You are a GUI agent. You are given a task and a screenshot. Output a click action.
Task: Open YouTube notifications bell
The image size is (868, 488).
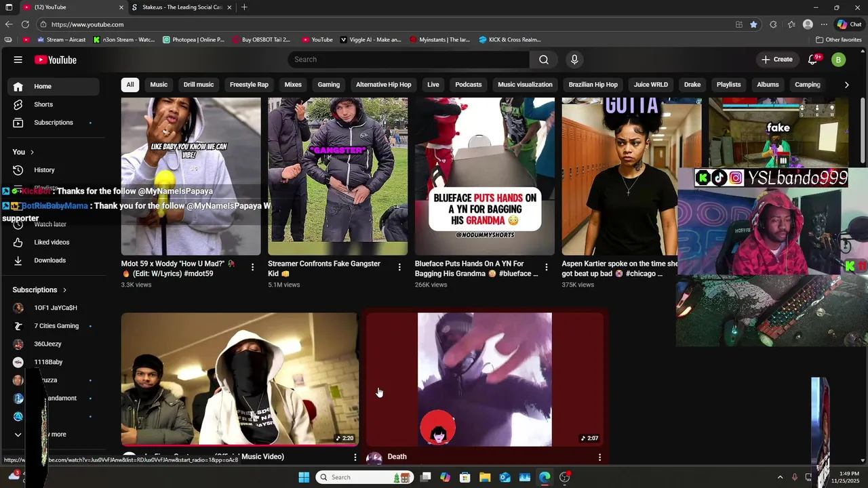pyautogui.click(x=813, y=60)
